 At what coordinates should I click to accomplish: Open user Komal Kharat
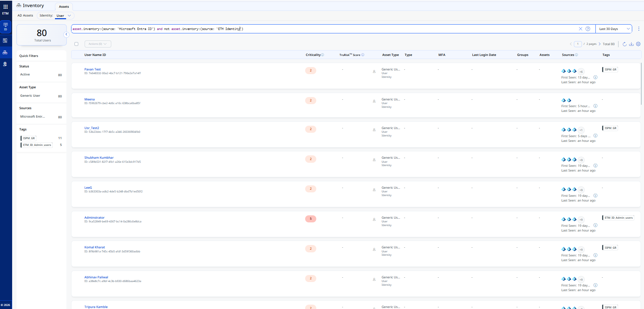point(94,247)
